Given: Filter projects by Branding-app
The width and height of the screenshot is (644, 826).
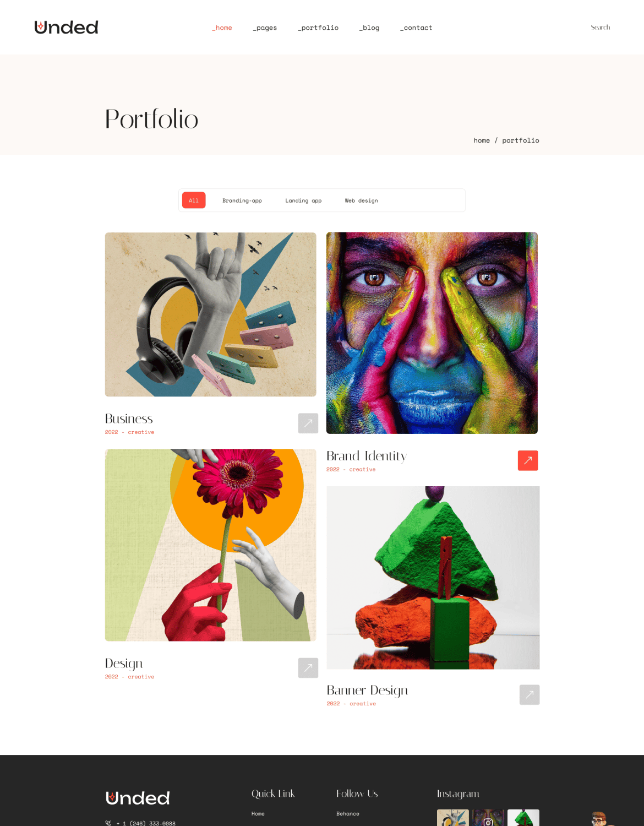Looking at the screenshot, I should 242,200.
